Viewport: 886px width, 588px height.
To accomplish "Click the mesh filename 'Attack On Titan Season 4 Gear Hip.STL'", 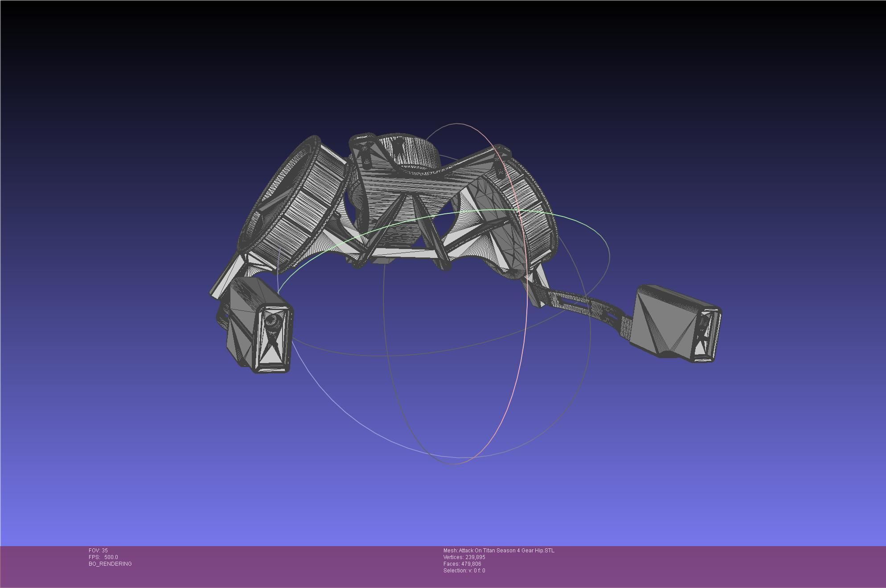I will (x=507, y=551).
